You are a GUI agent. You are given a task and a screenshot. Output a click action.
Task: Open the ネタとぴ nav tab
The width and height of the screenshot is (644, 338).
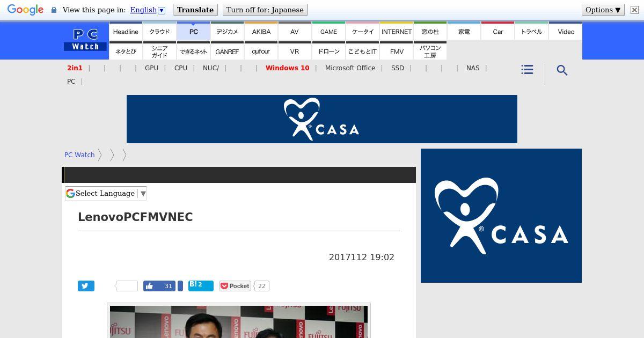coord(126,51)
